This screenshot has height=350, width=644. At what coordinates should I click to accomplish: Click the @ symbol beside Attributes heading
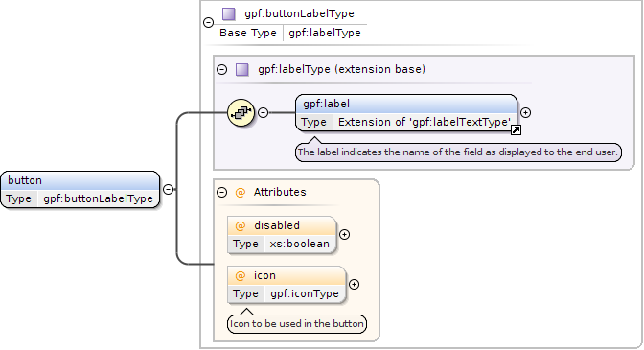(x=241, y=192)
